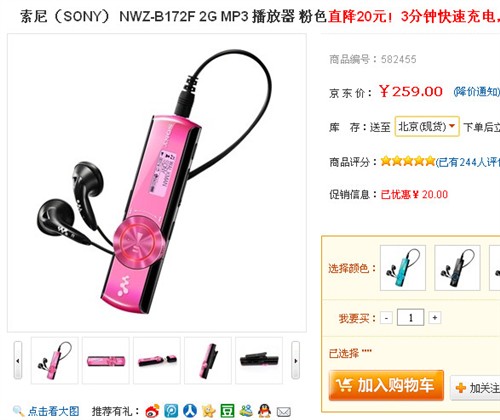Viewport: 500px width, 420px height.
Task: Show previous thumbnails with left arrow
Action: [18, 360]
